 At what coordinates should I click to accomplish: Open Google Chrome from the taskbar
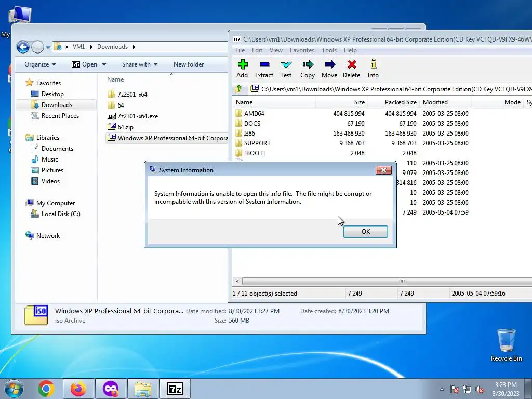pos(46,389)
